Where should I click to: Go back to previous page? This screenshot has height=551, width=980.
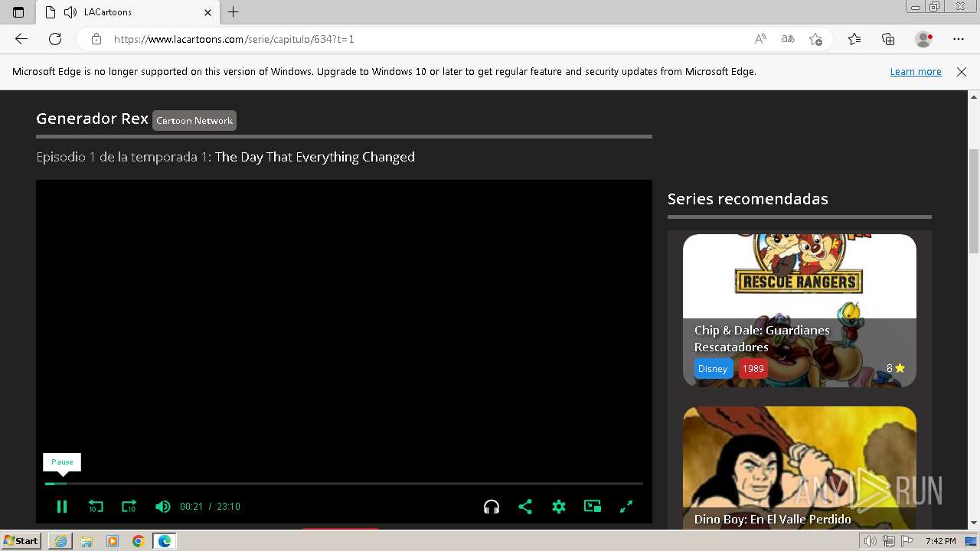[21, 39]
